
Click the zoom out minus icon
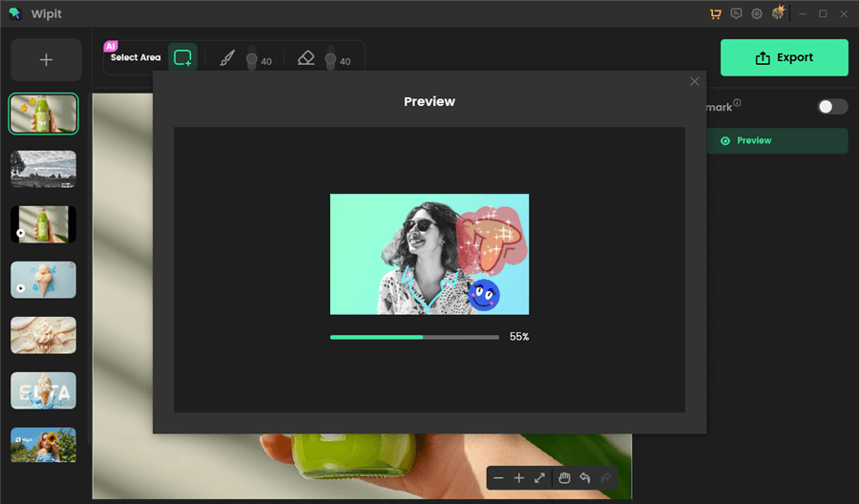coord(498,478)
